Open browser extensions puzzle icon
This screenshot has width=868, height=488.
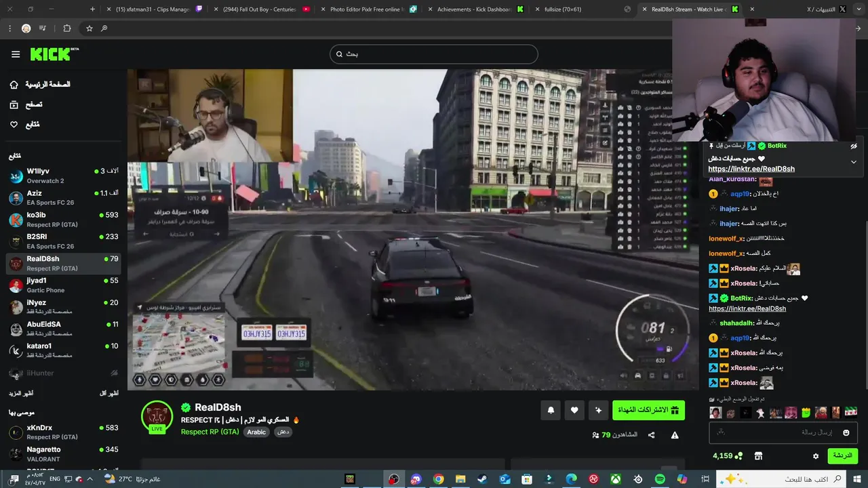(66, 28)
